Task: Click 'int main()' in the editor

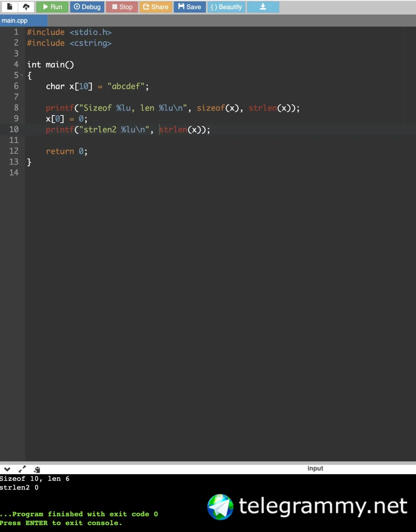Action: point(50,64)
